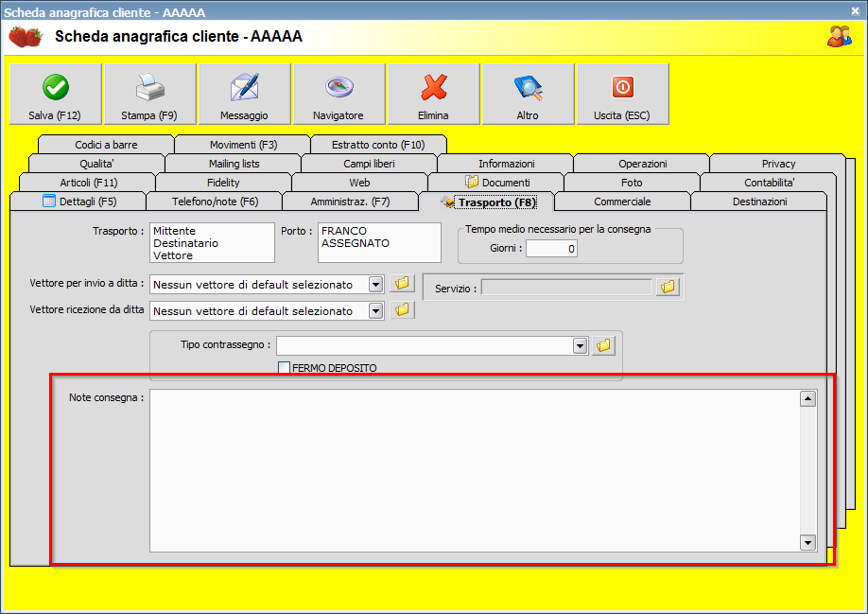
Task: Switch to the Informazioni tab
Action: pyautogui.click(x=506, y=164)
